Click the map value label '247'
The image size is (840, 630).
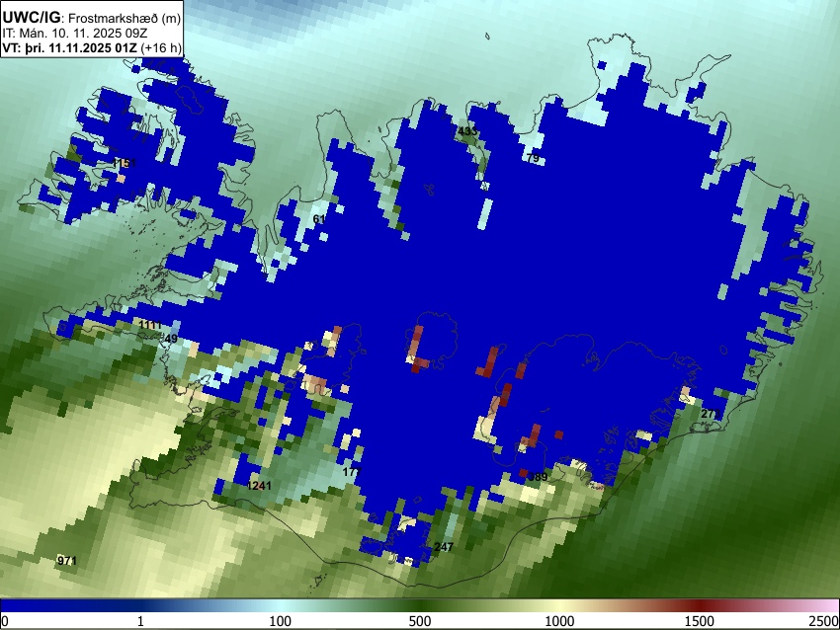coord(444,546)
